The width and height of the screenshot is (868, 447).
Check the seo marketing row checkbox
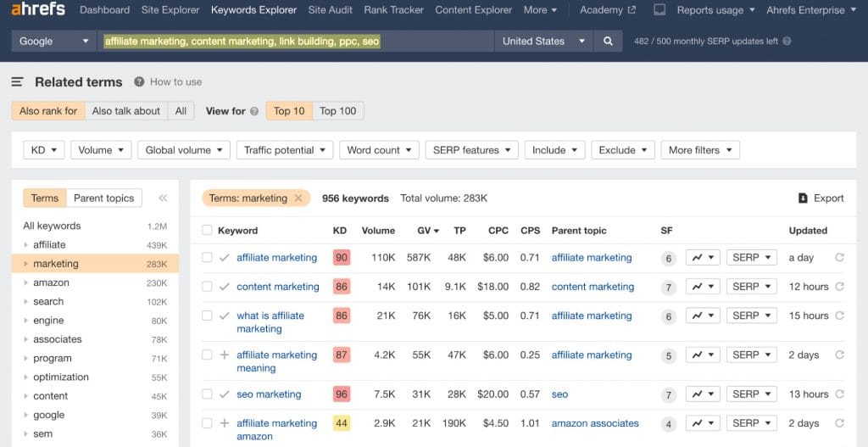coord(207,394)
